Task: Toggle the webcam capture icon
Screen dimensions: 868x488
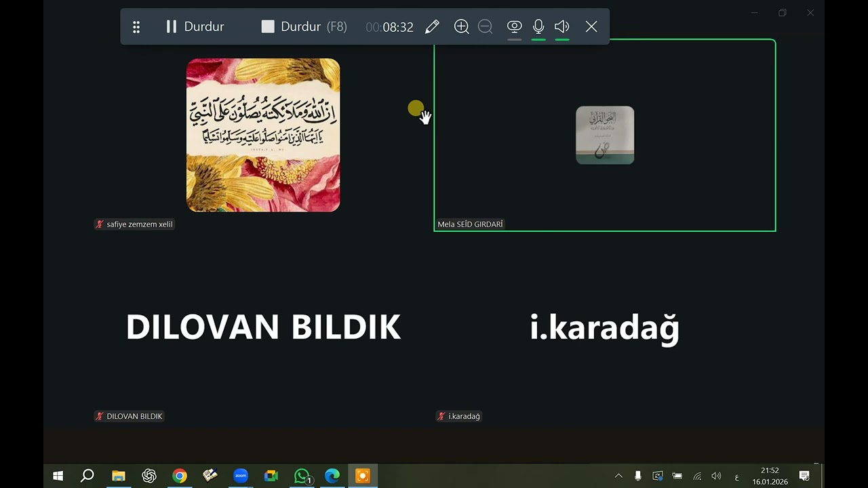Action: 515,26
